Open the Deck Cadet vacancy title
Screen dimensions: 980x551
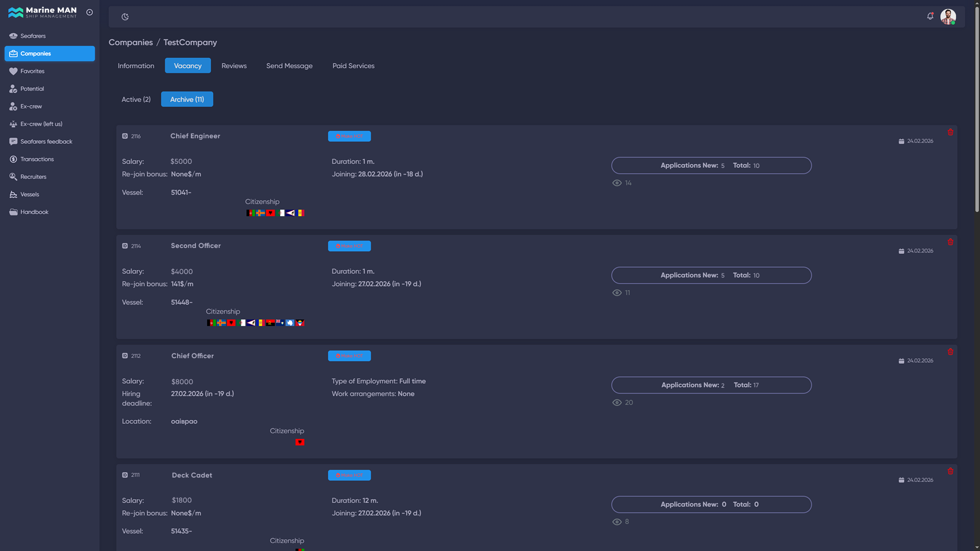pyautogui.click(x=192, y=475)
